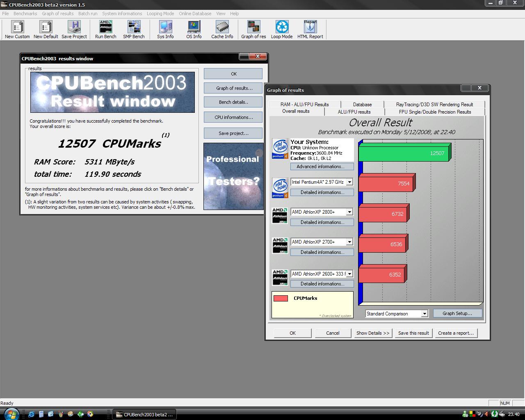Image resolution: width=525 pixels, height=420 pixels.
Task: Click the Graph Setup... button
Action: coord(457,313)
